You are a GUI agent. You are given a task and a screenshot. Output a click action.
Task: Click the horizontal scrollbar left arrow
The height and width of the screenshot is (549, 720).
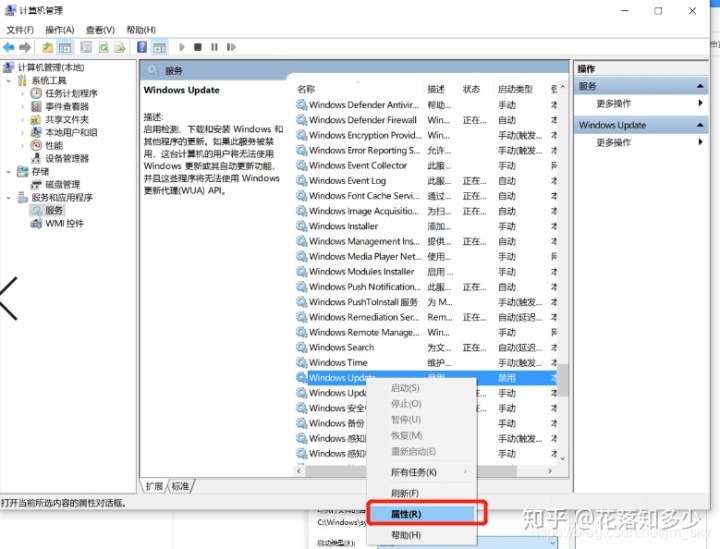point(299,471)
